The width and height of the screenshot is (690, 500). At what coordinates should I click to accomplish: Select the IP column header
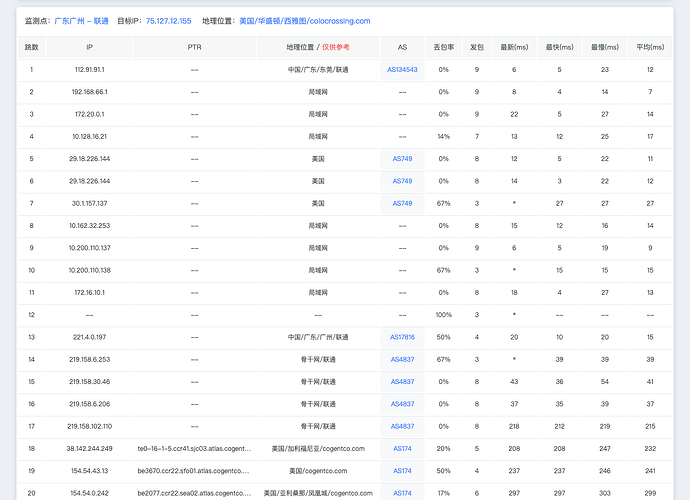point(89,47)
